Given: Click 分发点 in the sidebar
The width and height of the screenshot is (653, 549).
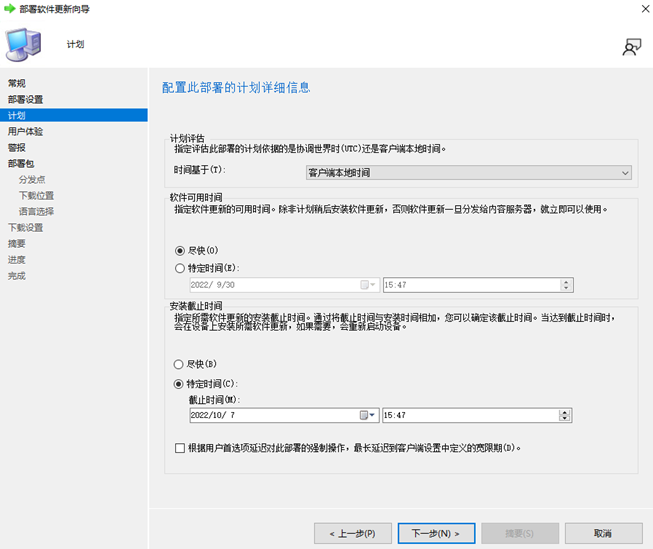Looking at the screenshot, I should [x=32, y=180].
